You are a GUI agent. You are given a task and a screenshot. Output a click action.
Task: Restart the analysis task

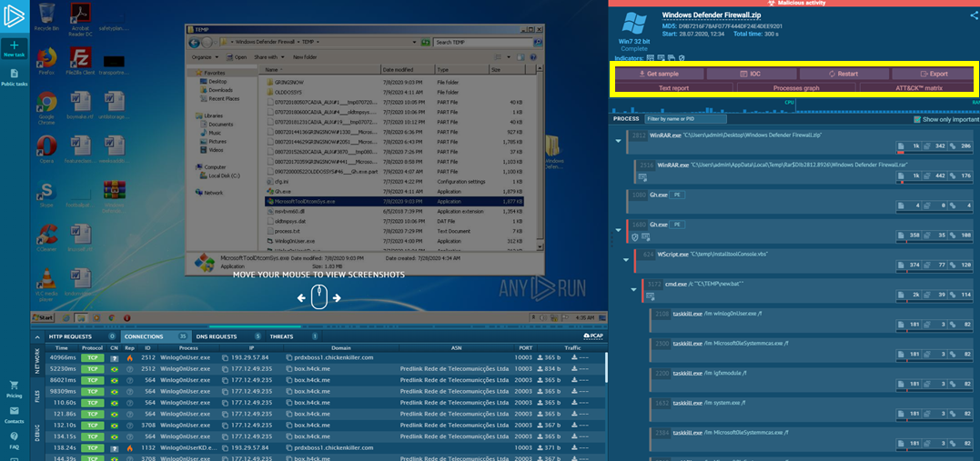pos(844,74)
